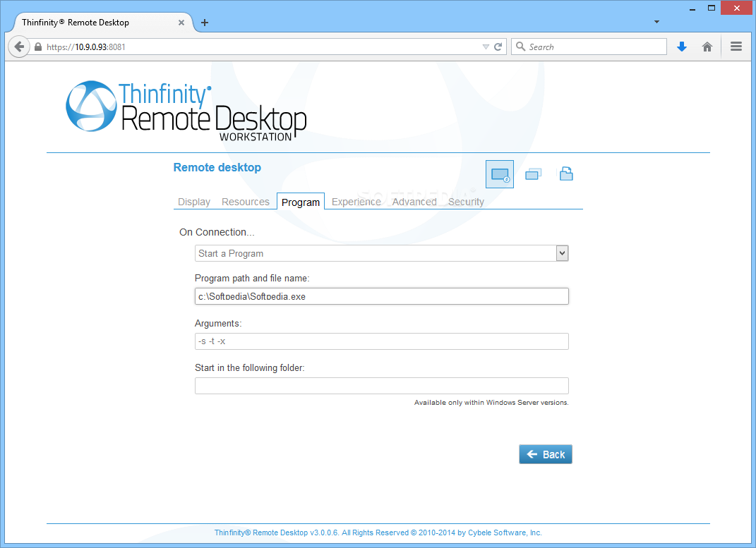This screenshot has height=548, width=756.
Task: Click the Start in the following folder field
Action: (x=381, y=386)
